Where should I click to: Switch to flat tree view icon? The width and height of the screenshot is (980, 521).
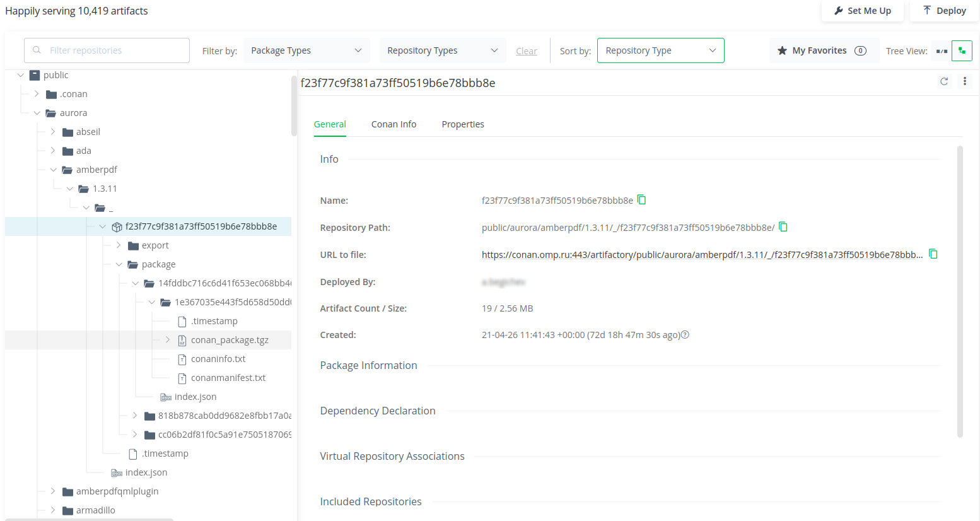click(942, 51)
